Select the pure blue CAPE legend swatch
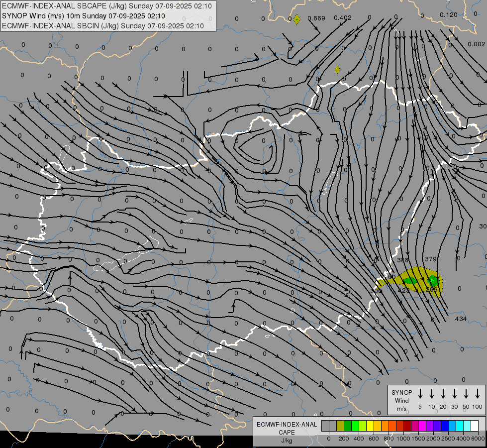Viewport: 487px width, 448px height. (445, 426)
